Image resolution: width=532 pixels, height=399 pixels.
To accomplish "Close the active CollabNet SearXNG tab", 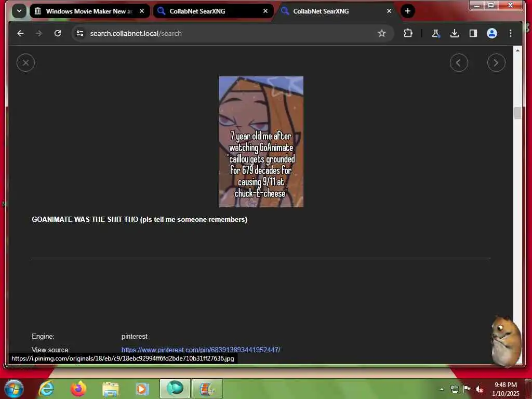I will (x=389, y=11).
